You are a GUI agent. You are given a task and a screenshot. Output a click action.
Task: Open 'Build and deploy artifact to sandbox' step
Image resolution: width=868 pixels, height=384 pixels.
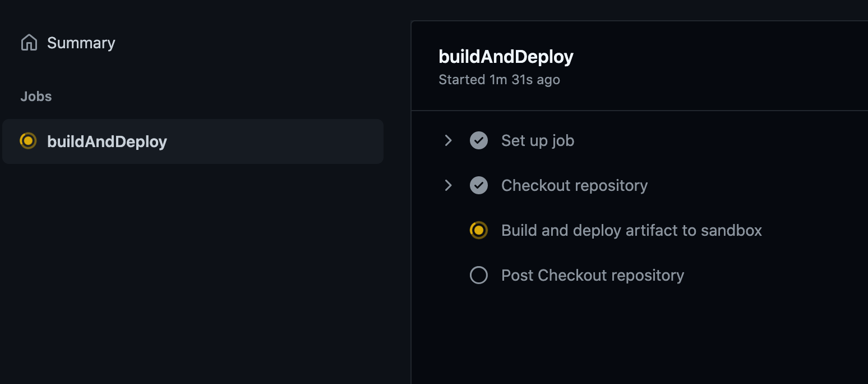click(631, 230)
